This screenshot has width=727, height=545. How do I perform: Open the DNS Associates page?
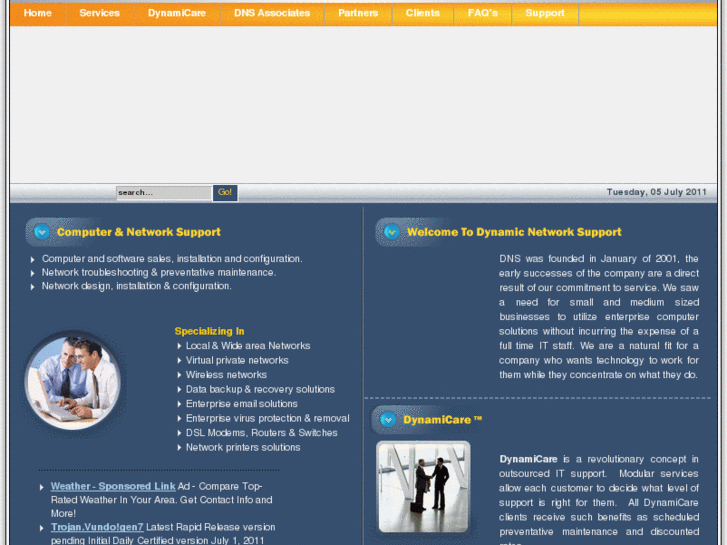[272, 13]
